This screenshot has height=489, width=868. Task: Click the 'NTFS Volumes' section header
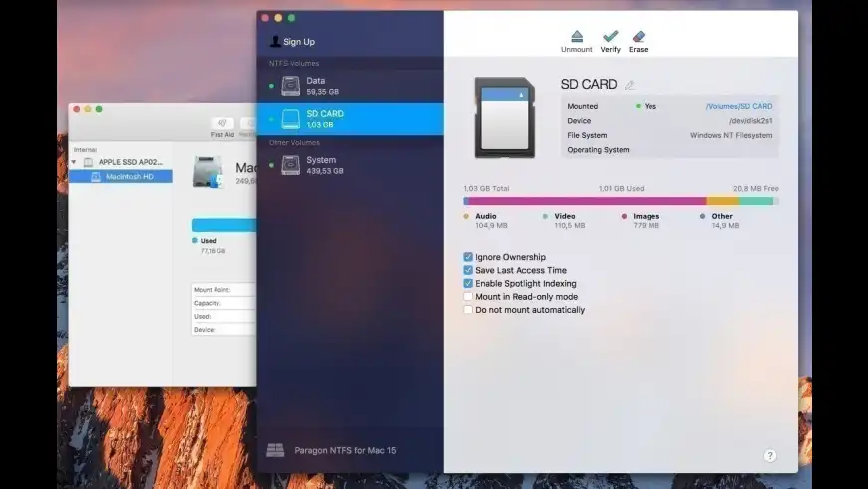point(294,63)
